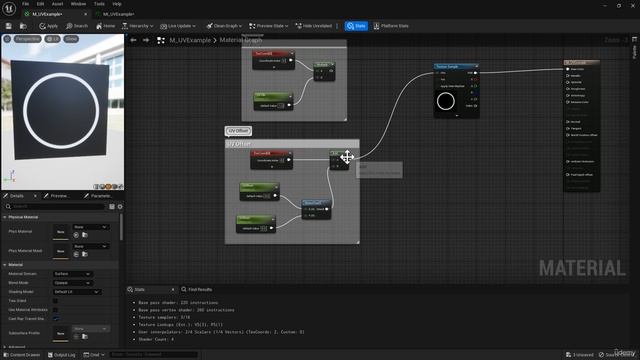
Task: Switch to the second M_UVExample tab
Action: [118, 14]
